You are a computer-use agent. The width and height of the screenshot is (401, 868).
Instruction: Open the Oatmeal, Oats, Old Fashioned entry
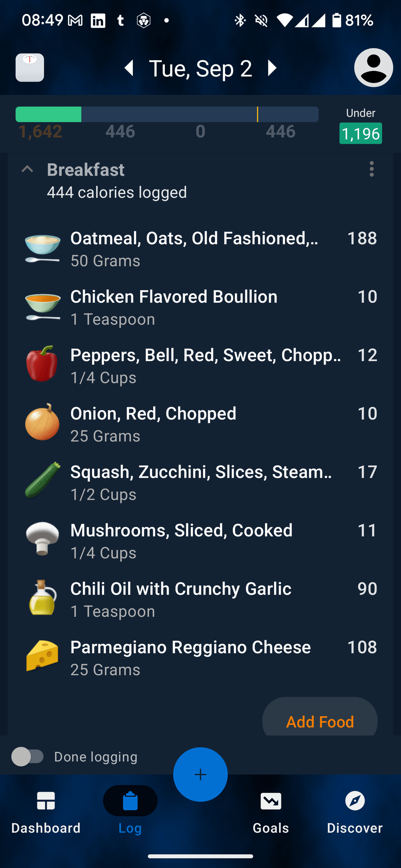(194, 249)
